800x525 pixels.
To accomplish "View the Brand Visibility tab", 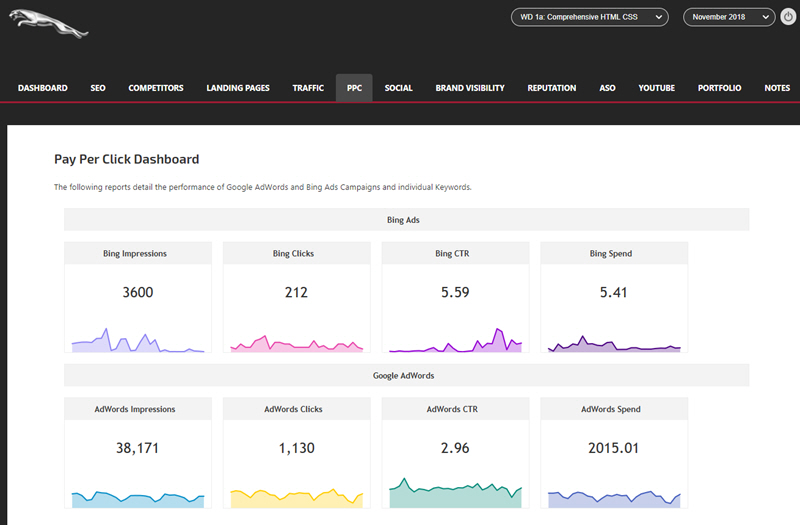I will 470,88.
